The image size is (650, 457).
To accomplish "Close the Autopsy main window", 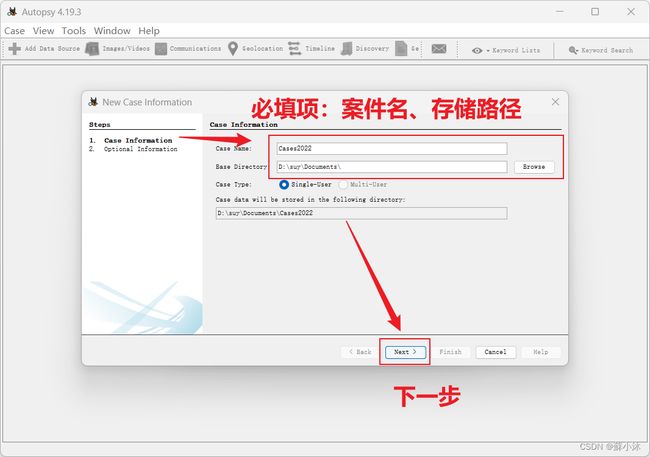I will (631, 12).
